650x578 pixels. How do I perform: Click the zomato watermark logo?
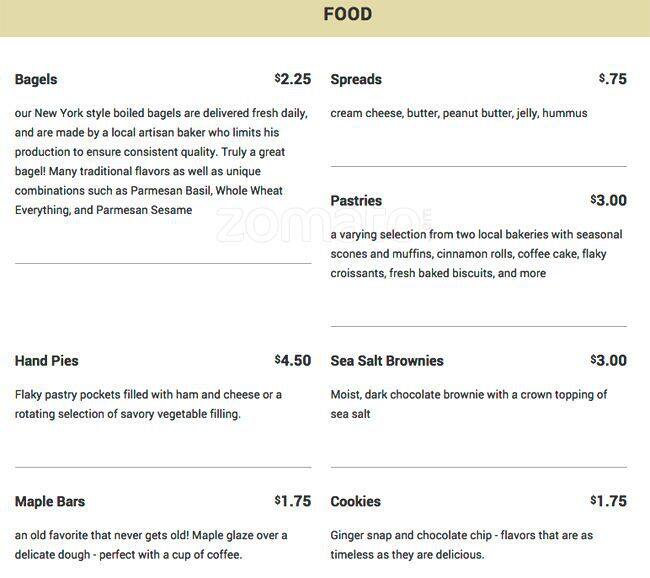pyautogui.click(x=323, y=224)
